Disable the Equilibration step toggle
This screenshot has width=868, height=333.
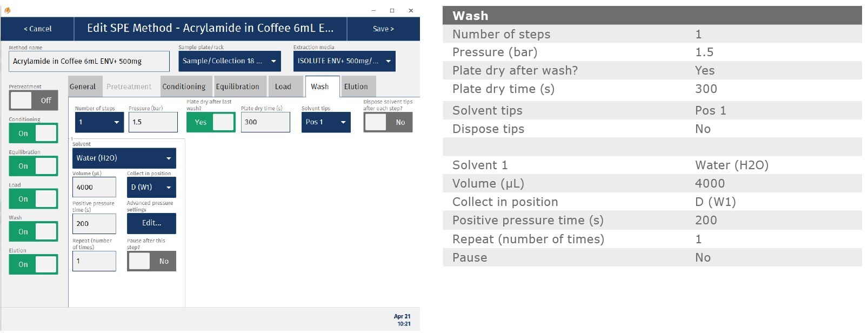point(34,166)
